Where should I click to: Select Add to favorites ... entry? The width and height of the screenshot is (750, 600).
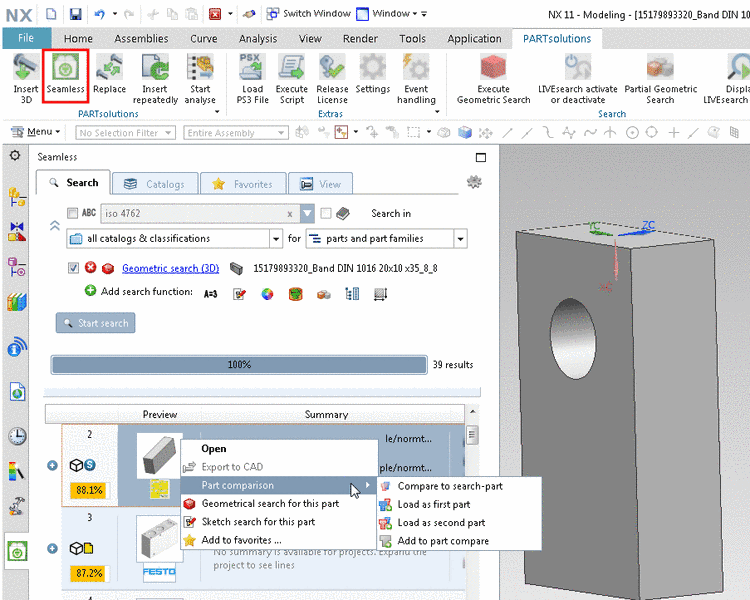(279, 540)
